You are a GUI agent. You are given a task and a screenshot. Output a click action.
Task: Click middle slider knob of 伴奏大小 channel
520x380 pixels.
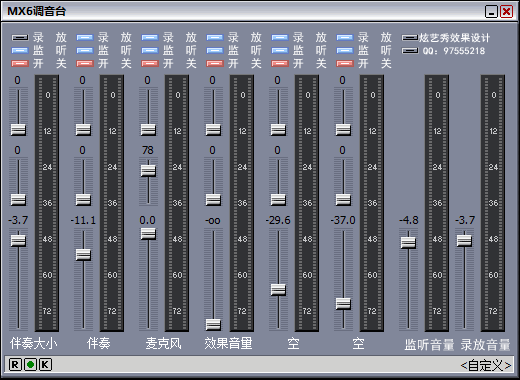[18, 200]
